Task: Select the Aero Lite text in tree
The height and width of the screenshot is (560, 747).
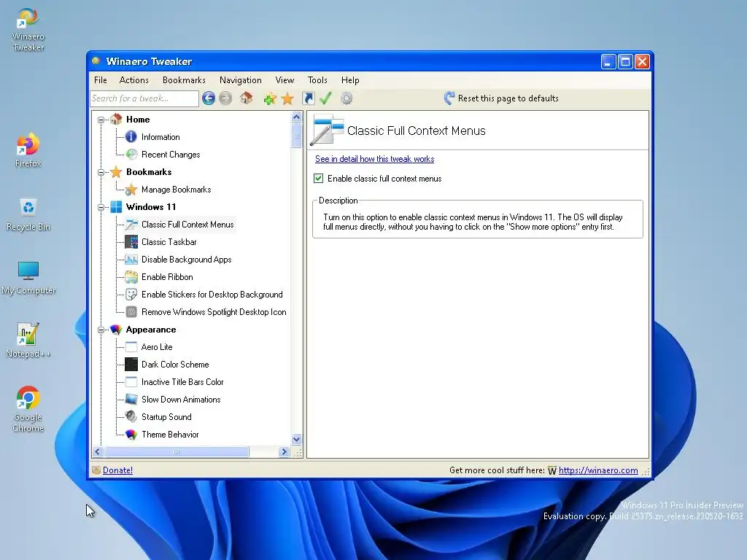Action: (x=157, y=347)
